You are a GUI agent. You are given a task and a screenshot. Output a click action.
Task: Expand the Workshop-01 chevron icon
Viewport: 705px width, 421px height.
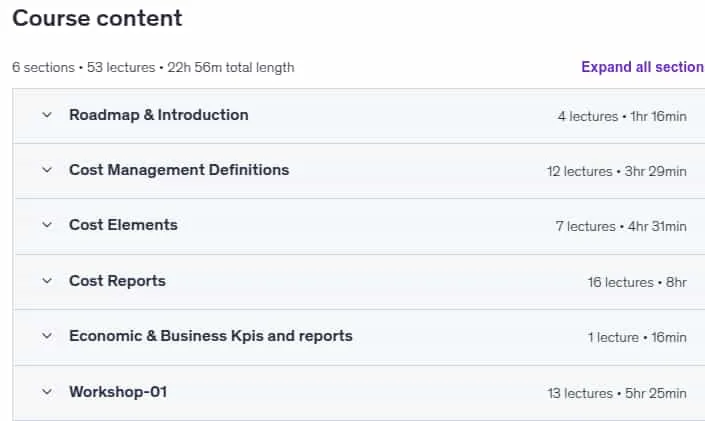(x=47, y=392)
